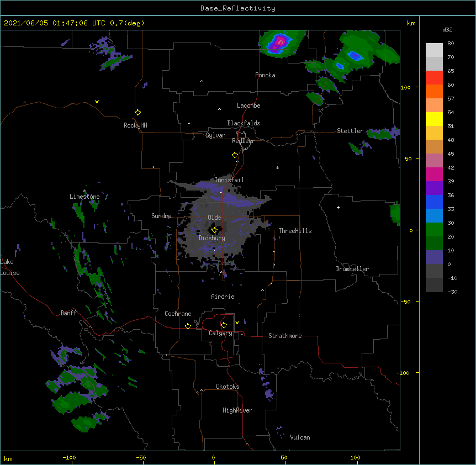Image resolution: width=476 pixels, height=465 pixels.
Task: Click the Innisfail town label
Action: click(229, 179)
